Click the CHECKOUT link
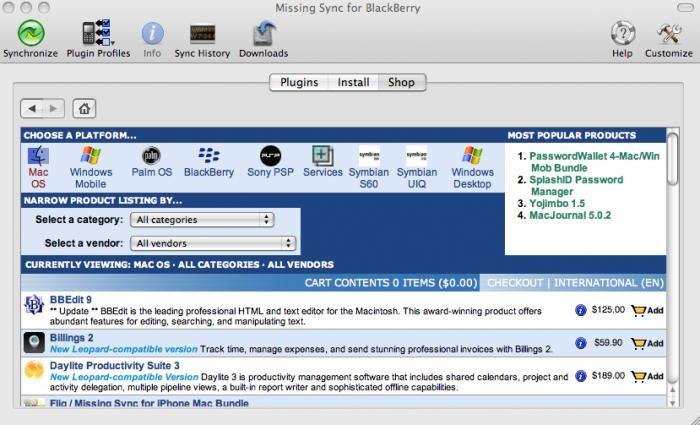 [x=515, y=283]
